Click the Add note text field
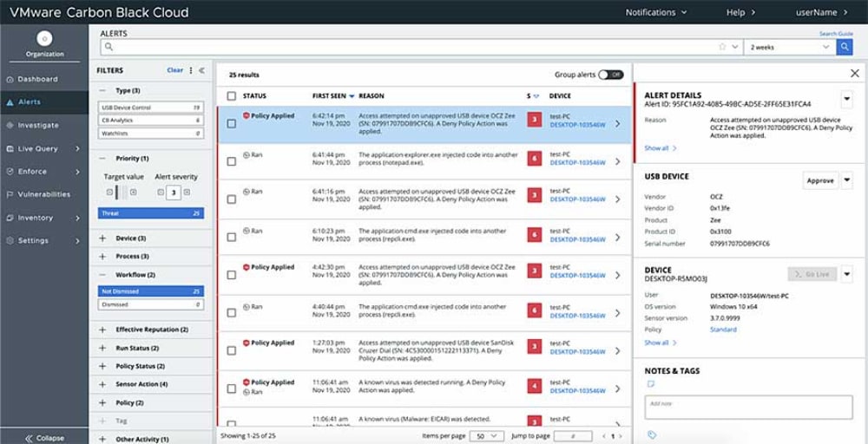 pos(748,407)
